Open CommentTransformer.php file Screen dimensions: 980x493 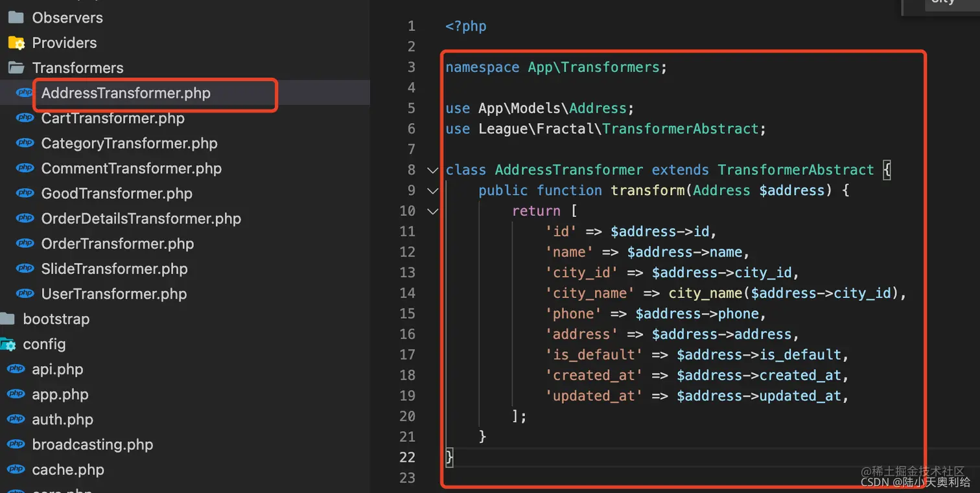[x=132, y=168]
